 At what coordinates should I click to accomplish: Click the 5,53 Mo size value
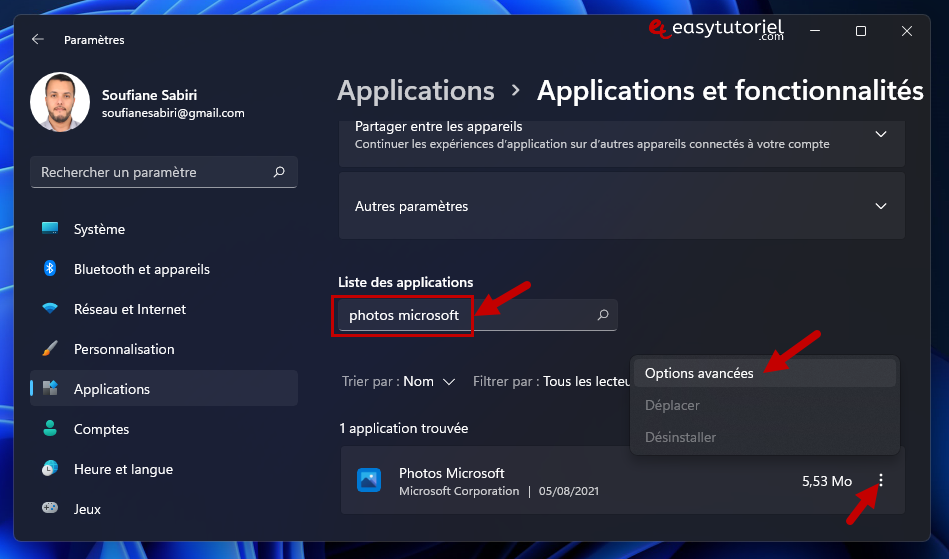click(x=827, y=481)
